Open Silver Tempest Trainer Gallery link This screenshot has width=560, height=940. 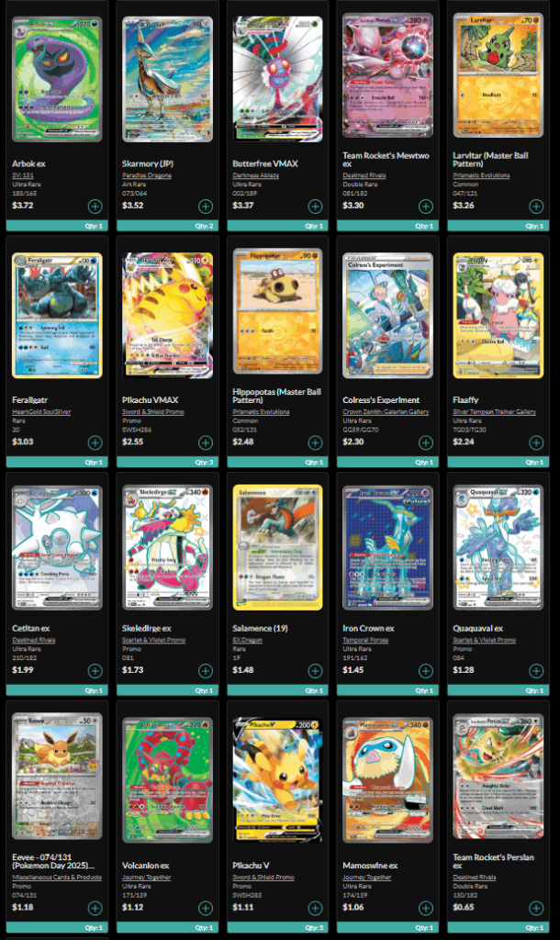point(494,412)
